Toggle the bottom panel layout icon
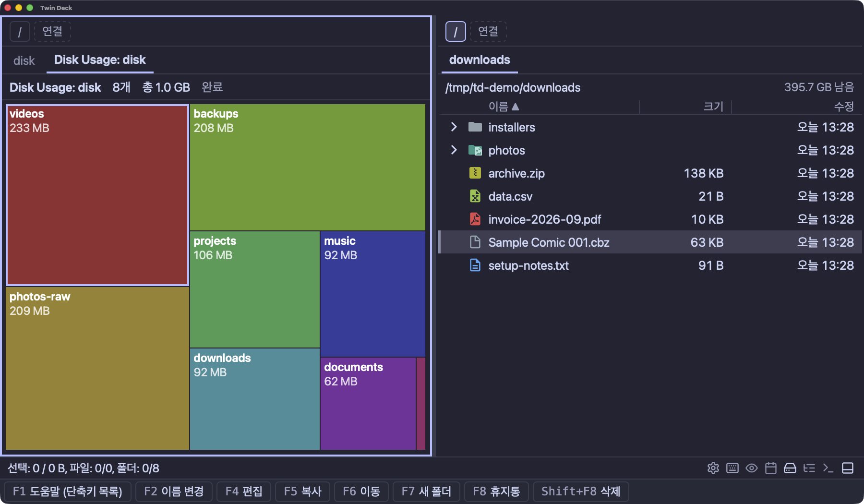The height and width of the screenshot is (504, 864). [x=848, y=468]
